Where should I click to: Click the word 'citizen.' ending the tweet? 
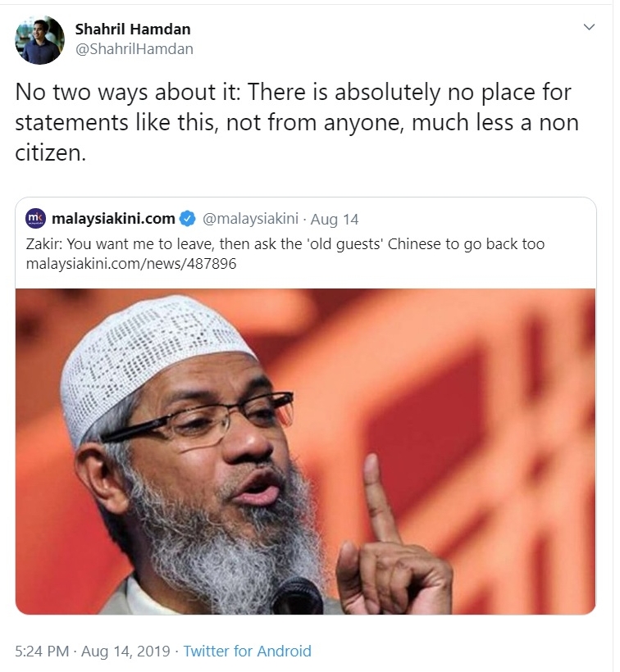click(51, 152)
